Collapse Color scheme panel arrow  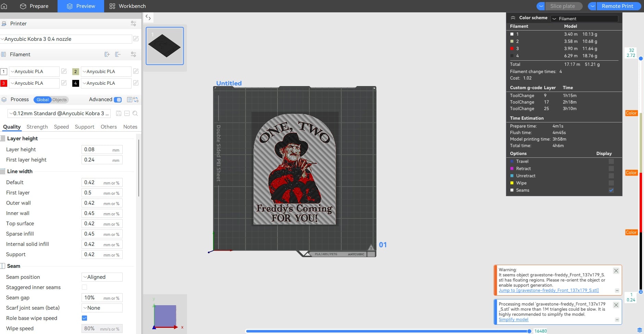513,18
